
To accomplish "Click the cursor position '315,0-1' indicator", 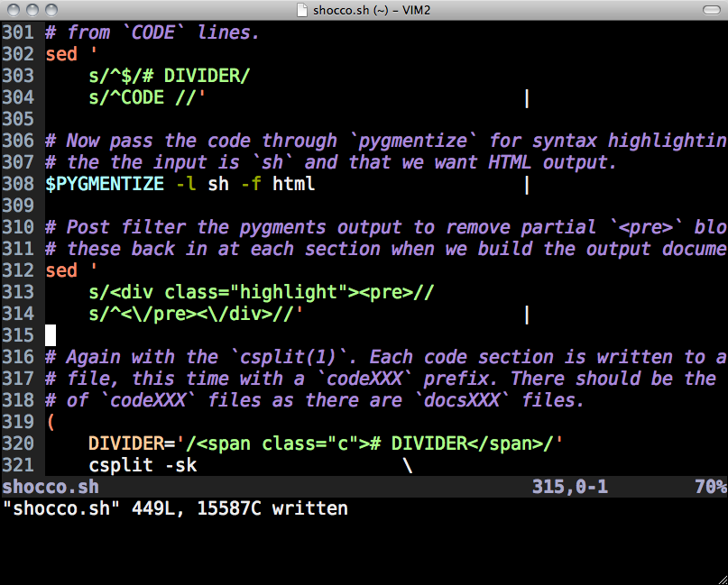I will pos(569,488).
